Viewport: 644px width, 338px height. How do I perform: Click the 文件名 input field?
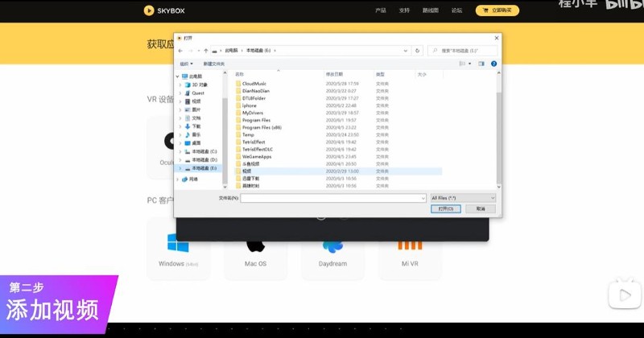[x=333, y=198]
